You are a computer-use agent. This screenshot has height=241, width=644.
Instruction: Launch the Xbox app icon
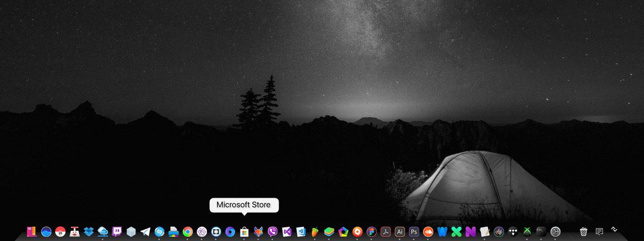click(x=527, y=232)
